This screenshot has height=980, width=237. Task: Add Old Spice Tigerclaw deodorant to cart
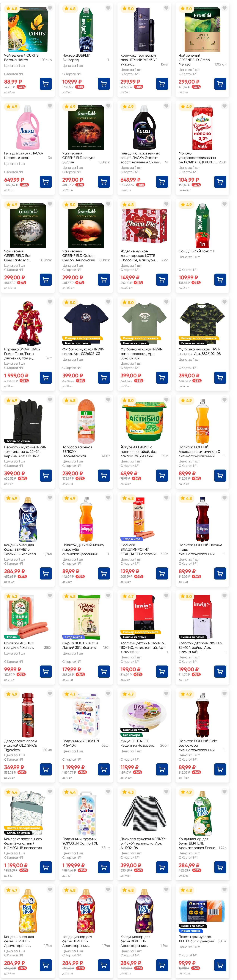[x=46, y=769]
